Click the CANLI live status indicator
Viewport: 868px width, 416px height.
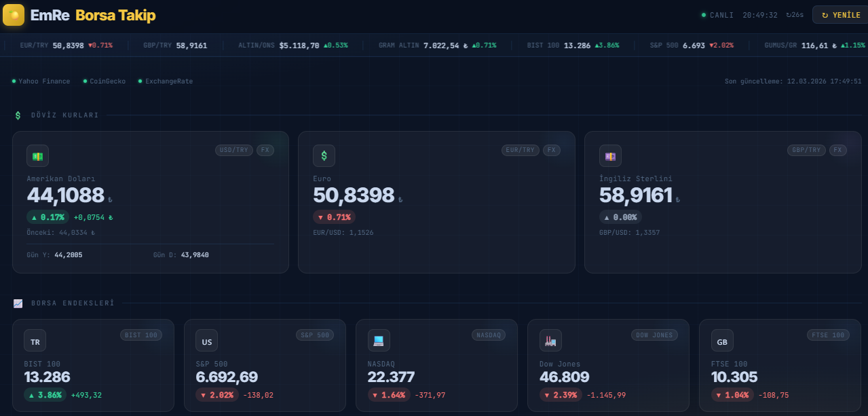(717, 15)
